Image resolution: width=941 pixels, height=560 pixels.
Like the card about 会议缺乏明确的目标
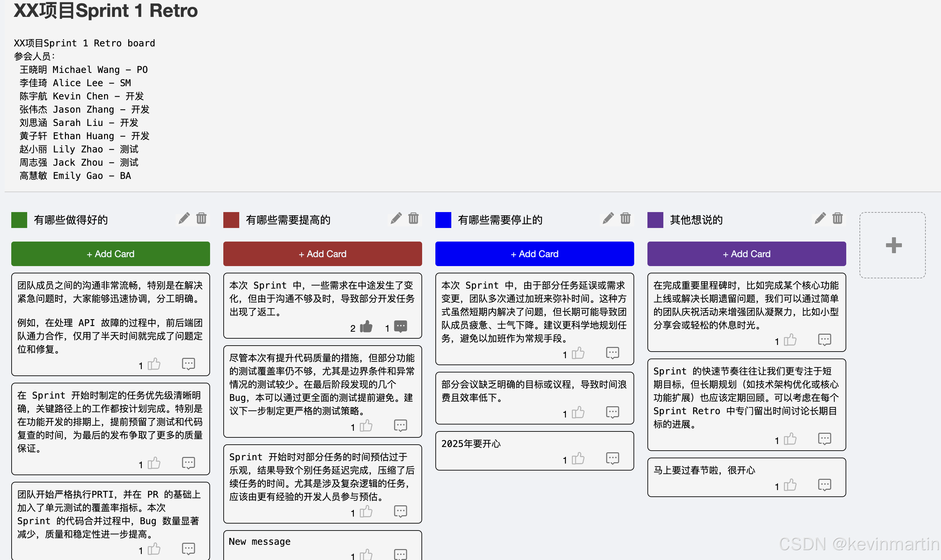point(578,413)
